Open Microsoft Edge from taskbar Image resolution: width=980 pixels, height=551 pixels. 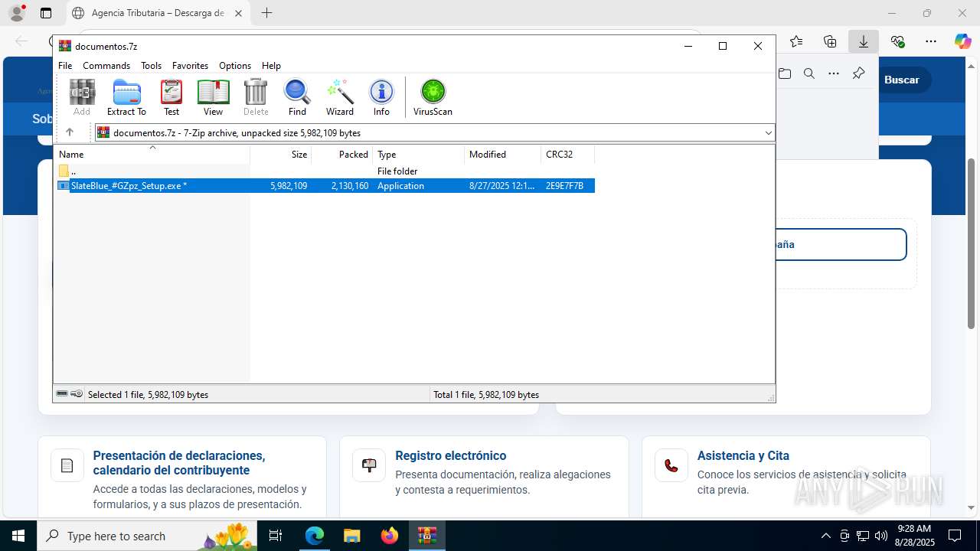[x=314, y=536]
